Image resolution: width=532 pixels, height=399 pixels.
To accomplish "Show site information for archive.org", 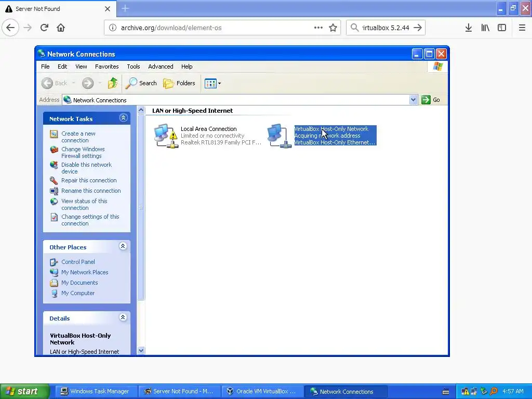I will coord(113,28).
